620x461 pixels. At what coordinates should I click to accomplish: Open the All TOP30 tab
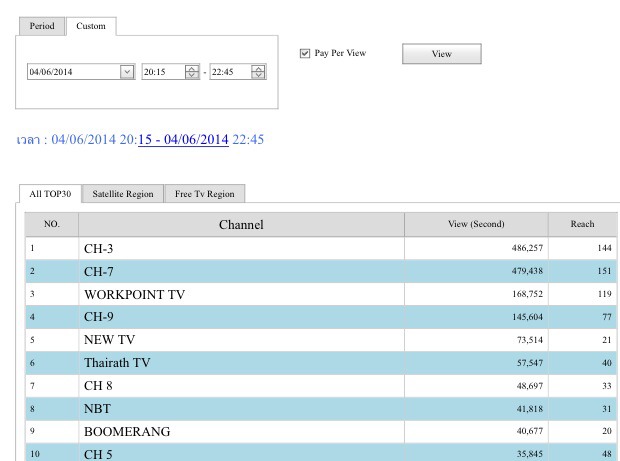50,194
